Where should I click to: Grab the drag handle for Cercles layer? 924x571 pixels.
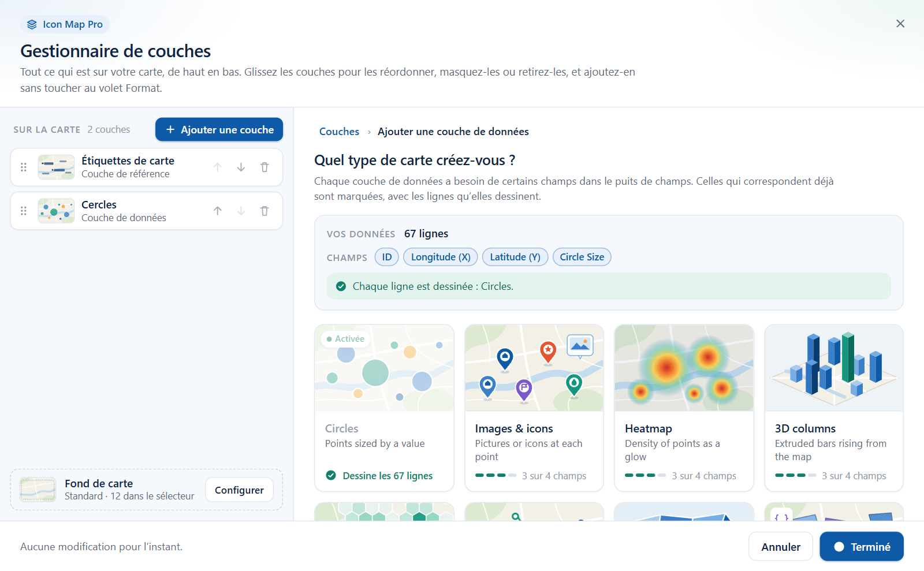point(24,211)
